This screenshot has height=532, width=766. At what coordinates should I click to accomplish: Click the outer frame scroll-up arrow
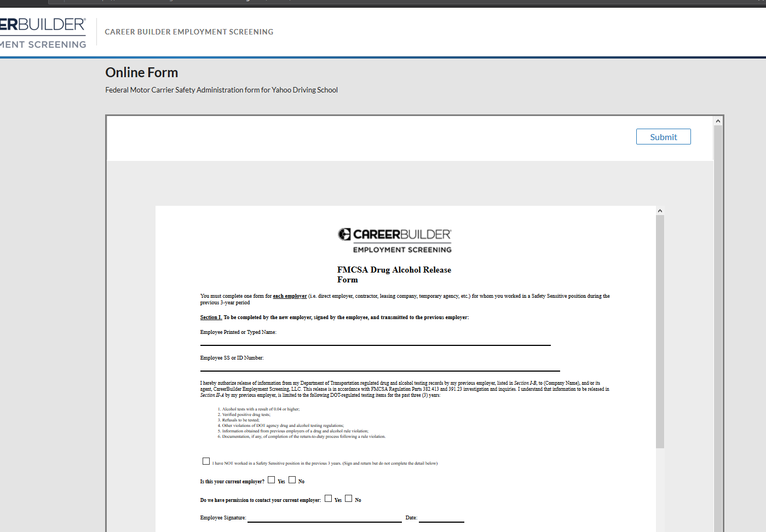point(718,121)
